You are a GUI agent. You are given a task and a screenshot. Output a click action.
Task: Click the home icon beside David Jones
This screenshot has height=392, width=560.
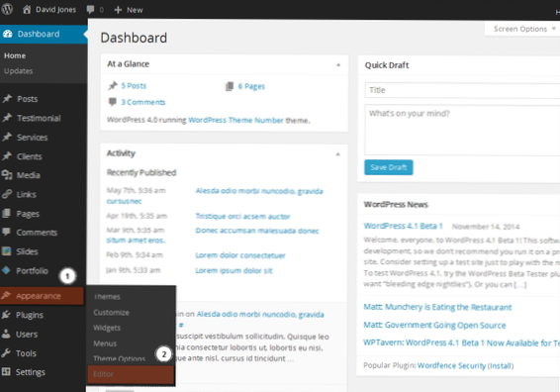(x=27, y=9)
